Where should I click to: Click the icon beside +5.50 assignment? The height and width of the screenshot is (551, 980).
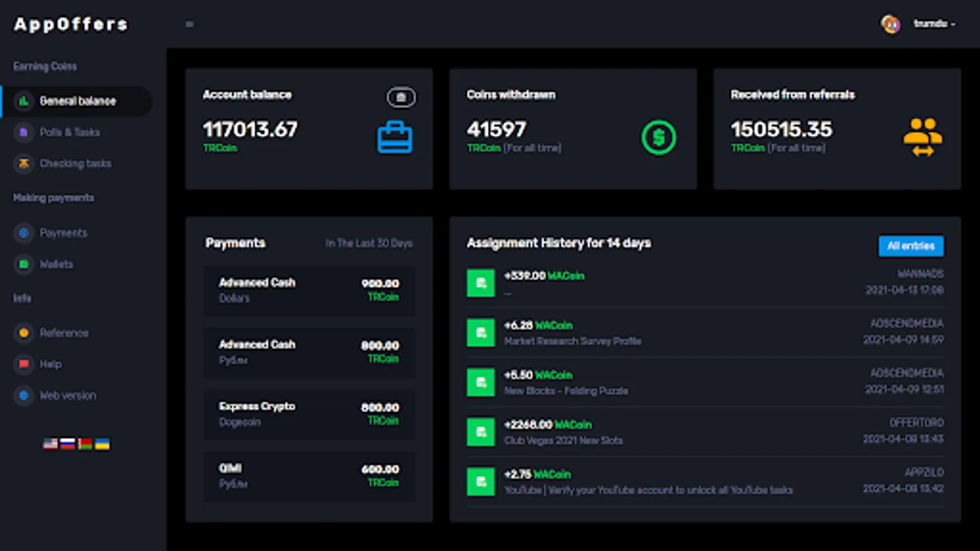481,382
